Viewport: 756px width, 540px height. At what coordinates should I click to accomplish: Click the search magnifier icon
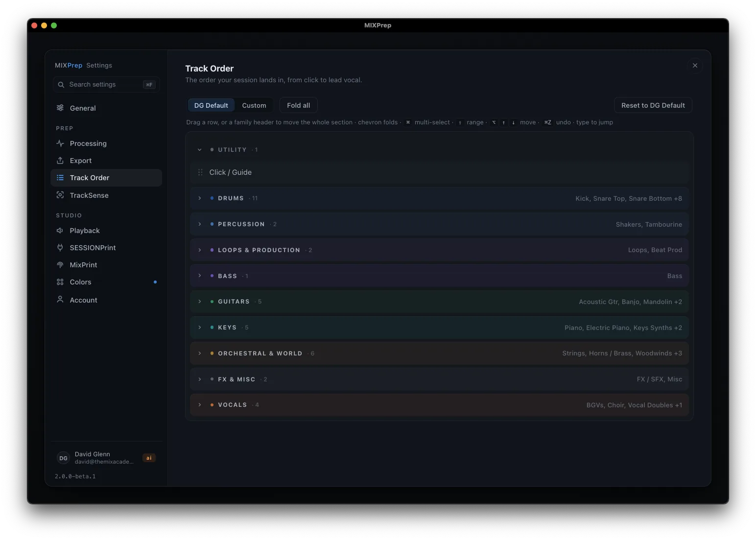point(61,85)
